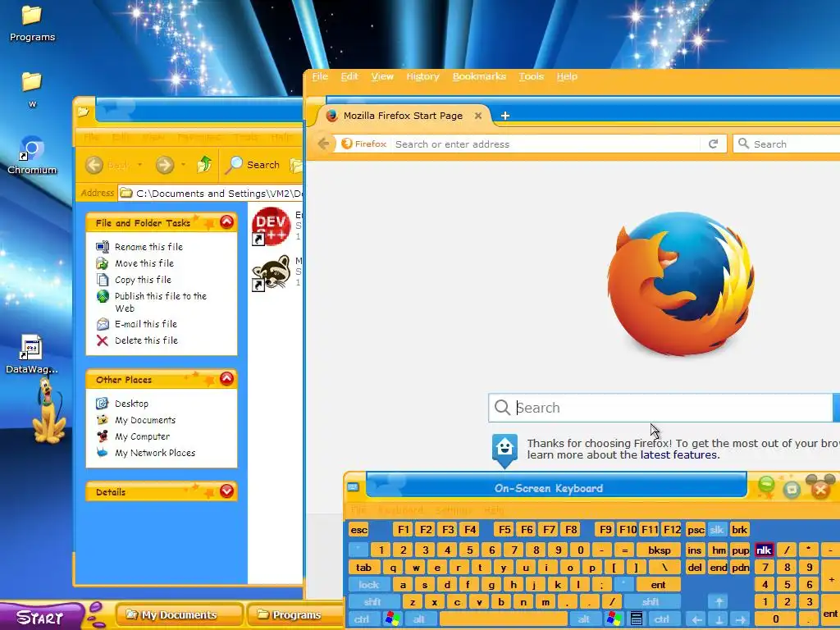Click the Explorer address bar path

tap(211, 194)
